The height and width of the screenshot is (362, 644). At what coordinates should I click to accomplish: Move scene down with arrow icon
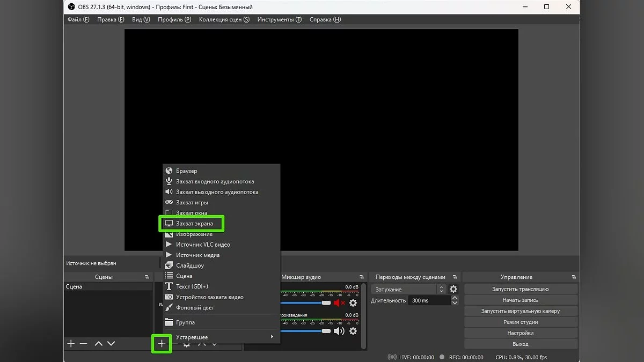(x=111, y=343)
